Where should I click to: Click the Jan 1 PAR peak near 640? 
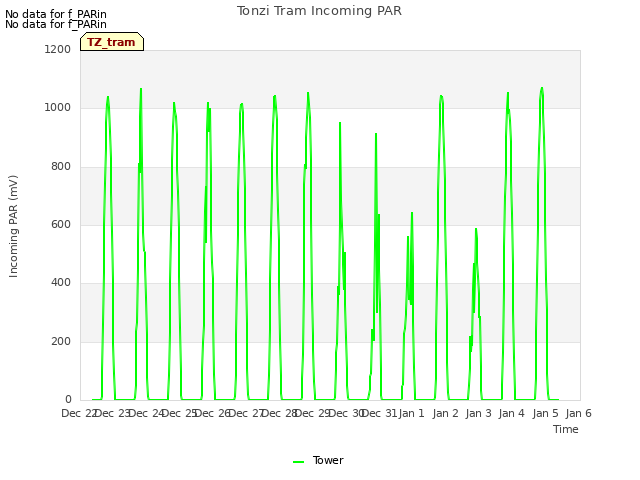(412, 213)
